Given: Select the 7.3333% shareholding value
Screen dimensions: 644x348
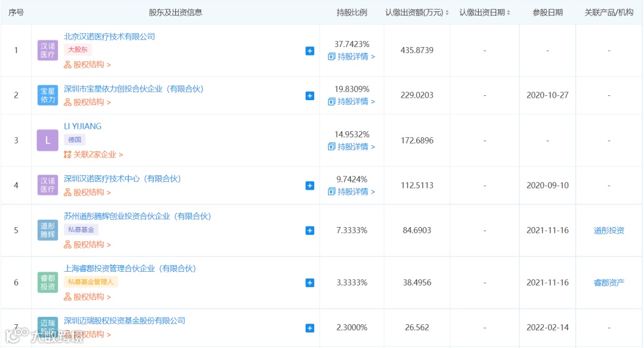Looking at the screenshot, I should pyautogui.click(x=352, y=230).
